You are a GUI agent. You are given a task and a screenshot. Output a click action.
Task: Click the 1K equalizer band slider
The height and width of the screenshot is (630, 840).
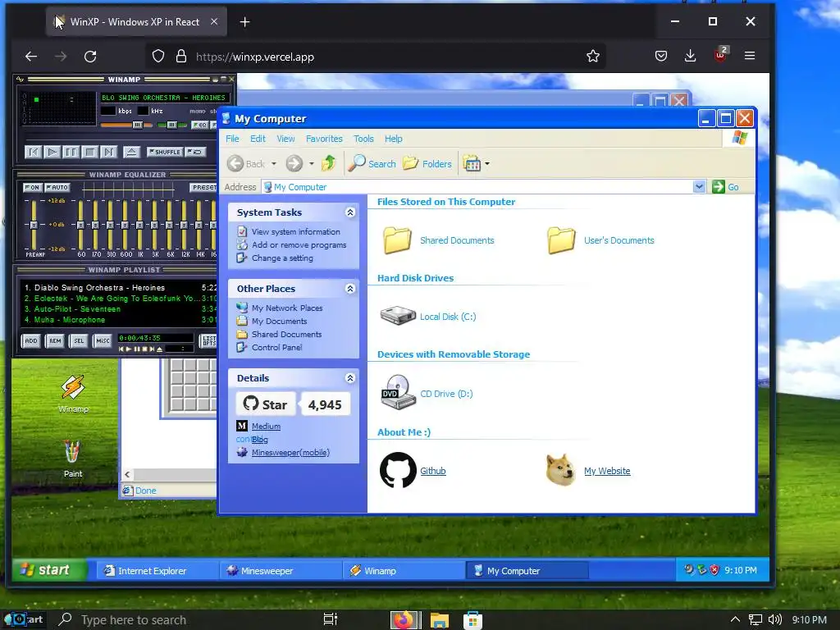coord(139,224)
